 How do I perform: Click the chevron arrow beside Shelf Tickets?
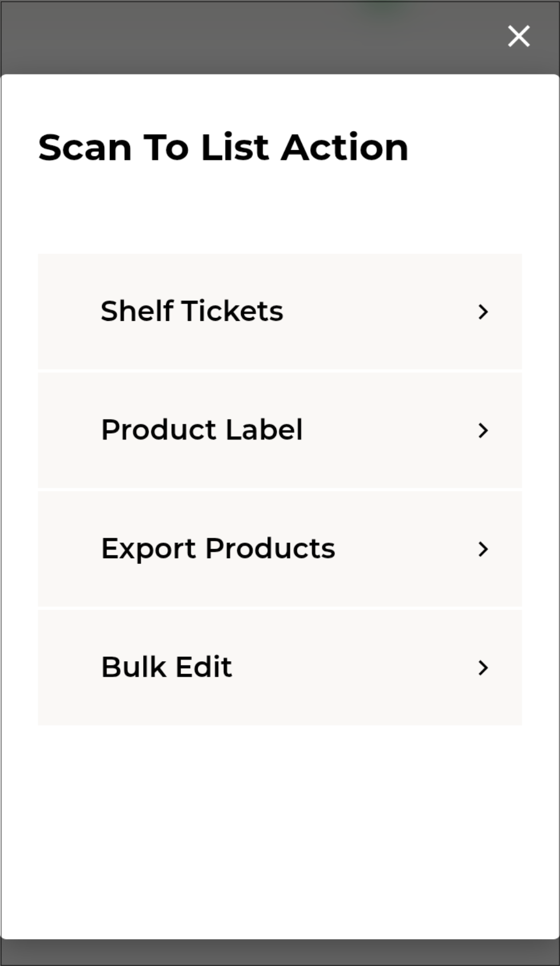483,312
